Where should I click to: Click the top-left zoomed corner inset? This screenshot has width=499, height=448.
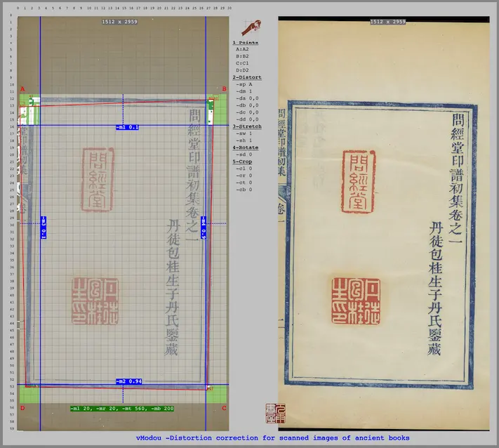[x=29, y=110]
